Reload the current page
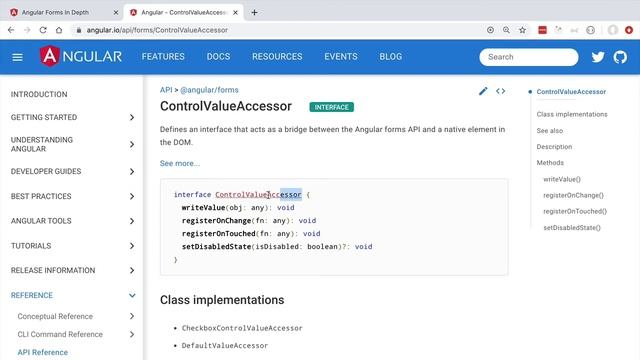Screen dimensions: 640x360 (x=43, y=30)
